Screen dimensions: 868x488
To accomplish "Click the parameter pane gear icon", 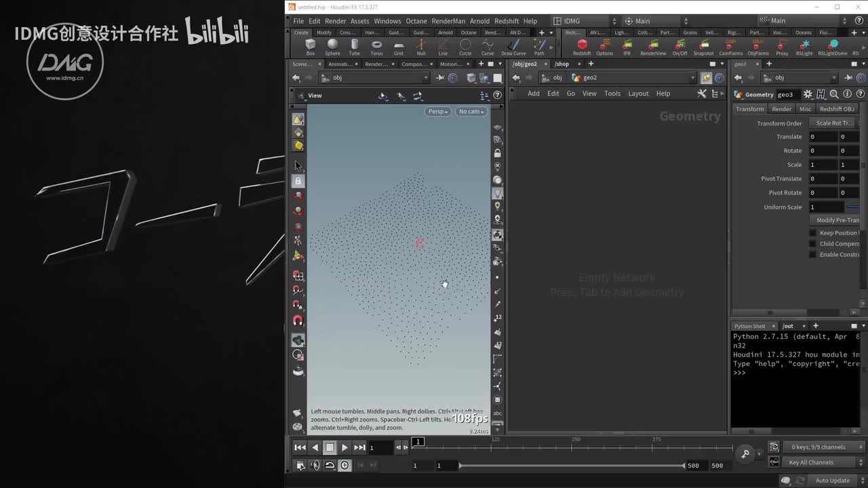I will click(x=808, y=94).
